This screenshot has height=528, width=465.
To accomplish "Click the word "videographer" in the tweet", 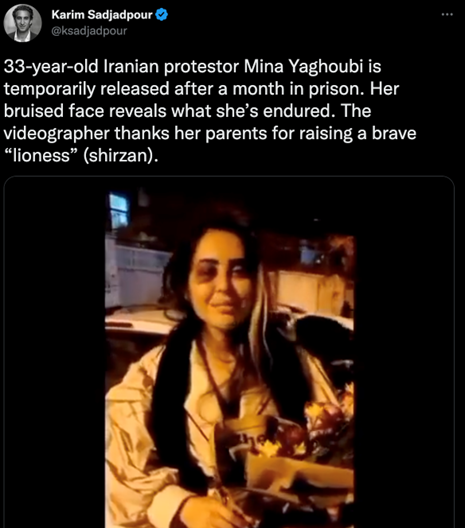I will [57, 133].
